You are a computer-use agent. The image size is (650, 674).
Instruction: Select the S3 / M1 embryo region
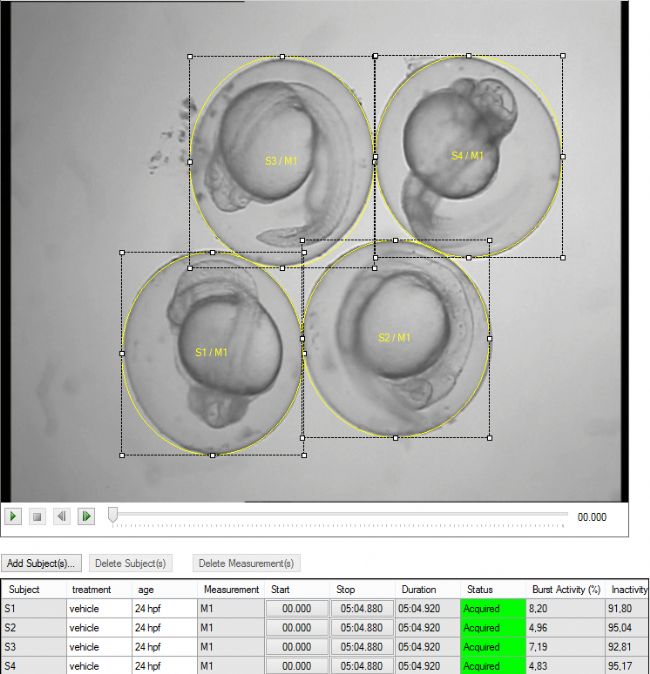pos(283,161)
